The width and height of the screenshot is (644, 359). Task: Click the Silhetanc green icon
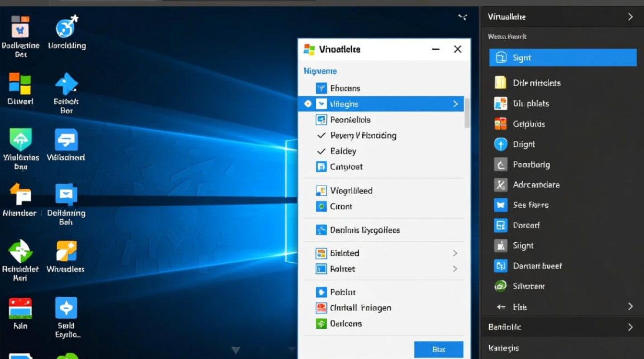tap(500, 286)
